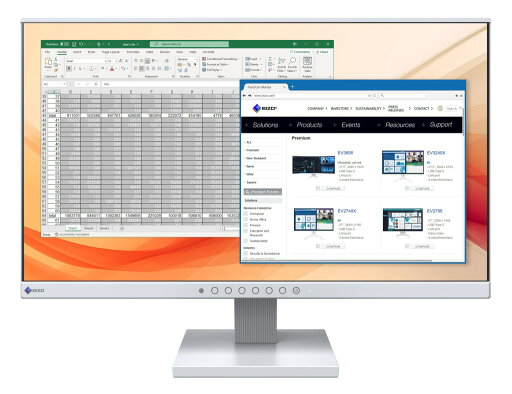Click the Investors link on EIZO site

[x=340, y=108]
